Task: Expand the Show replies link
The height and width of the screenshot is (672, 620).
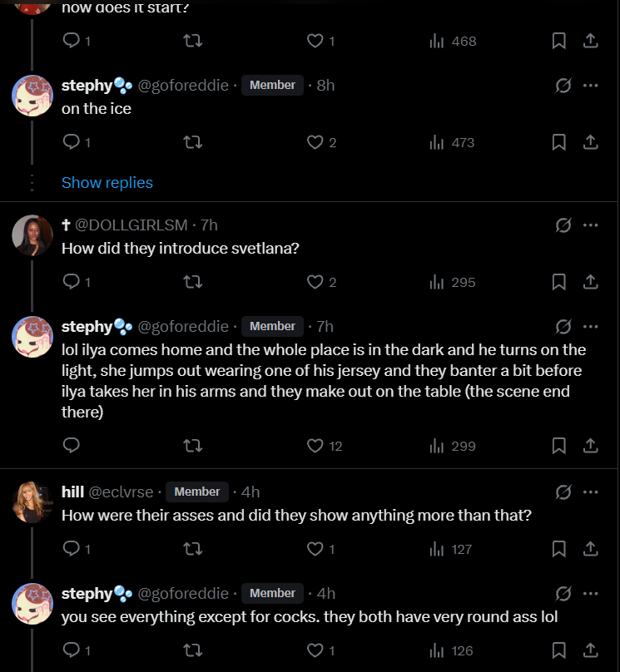Action: (x=107, y=182)
